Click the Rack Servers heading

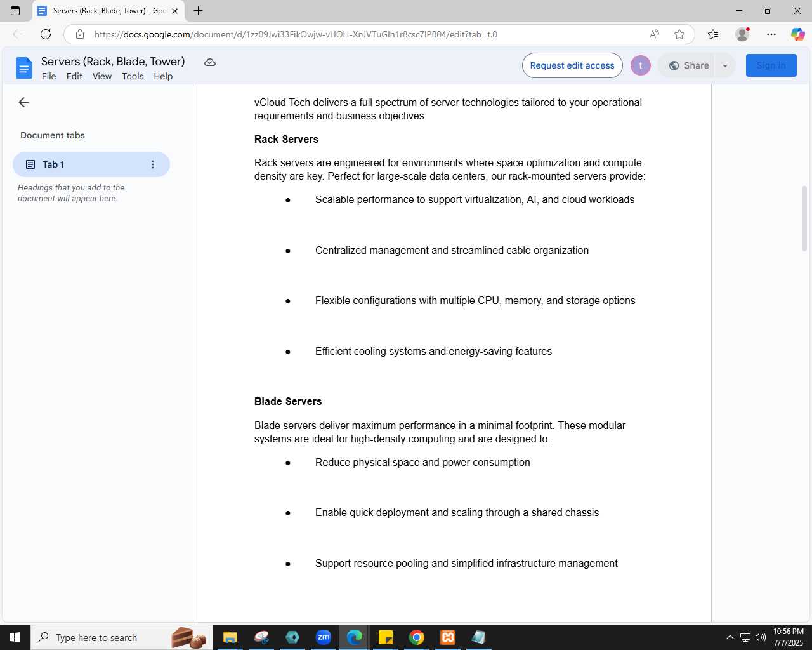286,139
